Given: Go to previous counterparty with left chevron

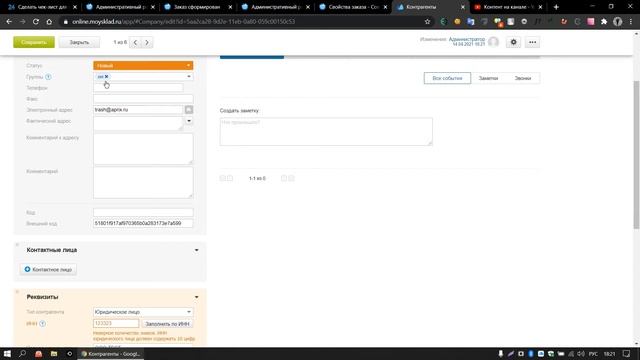Looking at the screenshot, I should (x=136, y=42).
